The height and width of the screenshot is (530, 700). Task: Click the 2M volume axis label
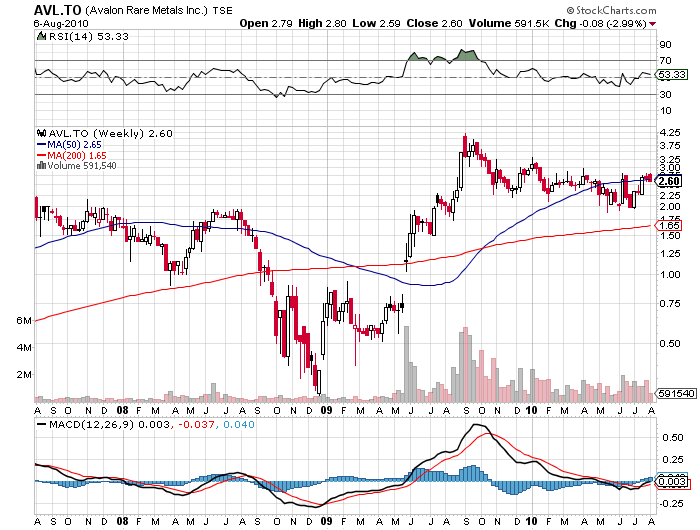[24, 374]
